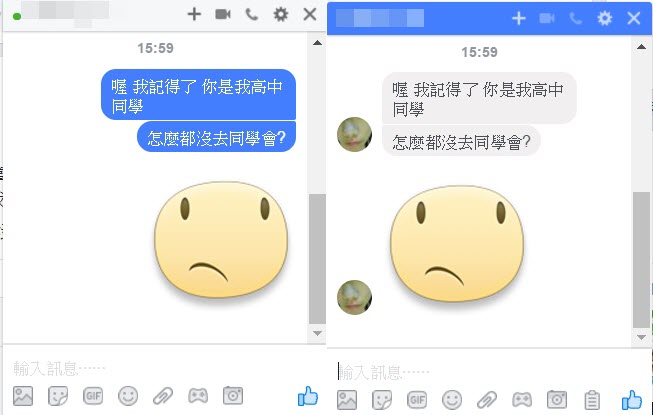Send a thumbs-up like in right chat
Screen dimensions: 653x415
coord(632,400)
